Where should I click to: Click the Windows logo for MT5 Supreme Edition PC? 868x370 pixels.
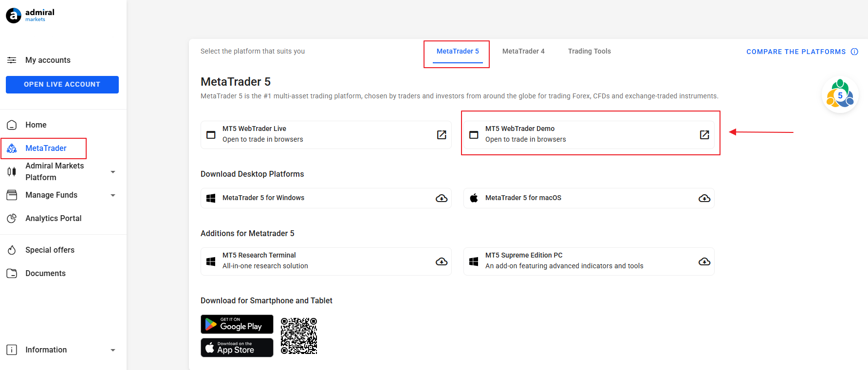(474, 261)
